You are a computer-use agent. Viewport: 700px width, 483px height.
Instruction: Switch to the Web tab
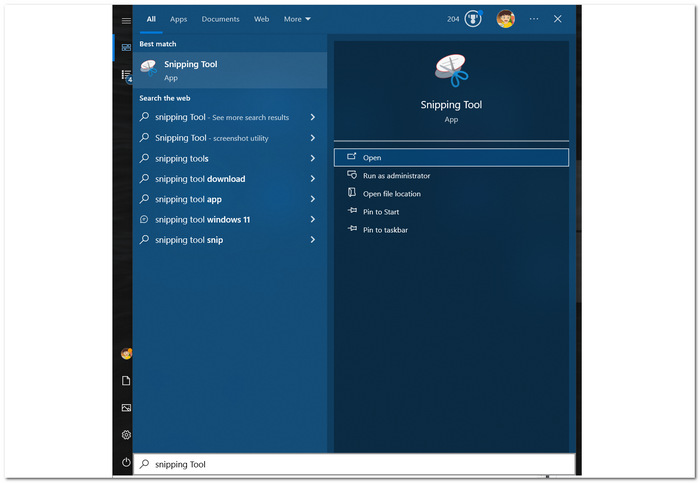(262, 19)
